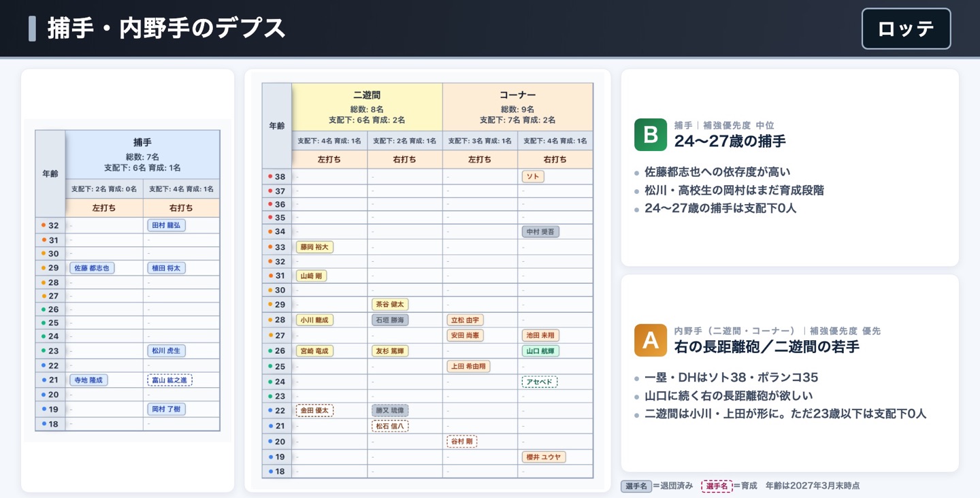Click the bullet 山口に続く右の長距離砲が欲しい
Screen dimensions: 980x498
pos(728,395)
